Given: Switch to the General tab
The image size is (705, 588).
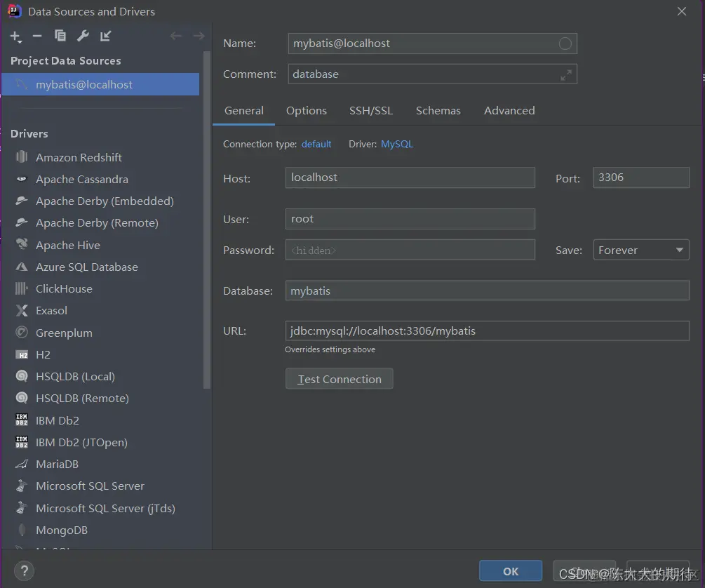Looking at the screenshot, I should 243,111.
